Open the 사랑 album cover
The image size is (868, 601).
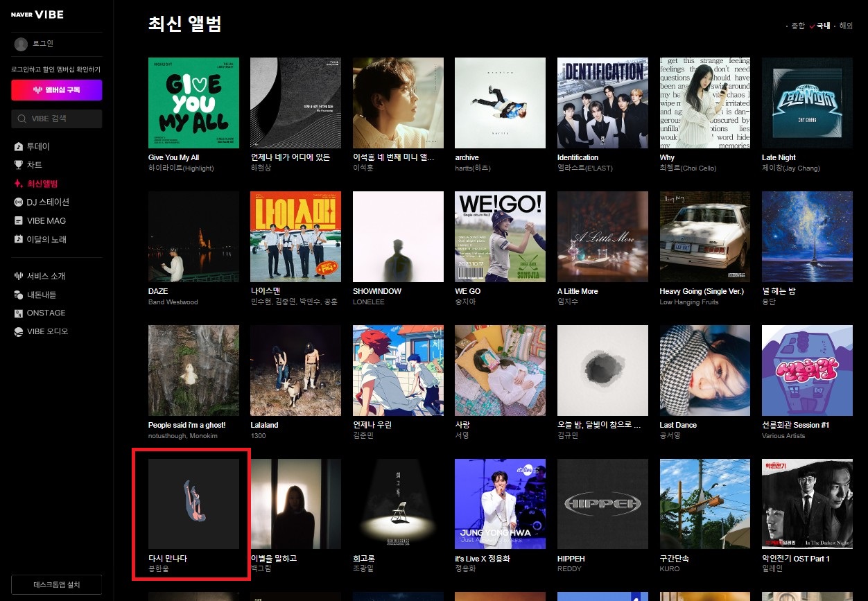tap(501, 370)
